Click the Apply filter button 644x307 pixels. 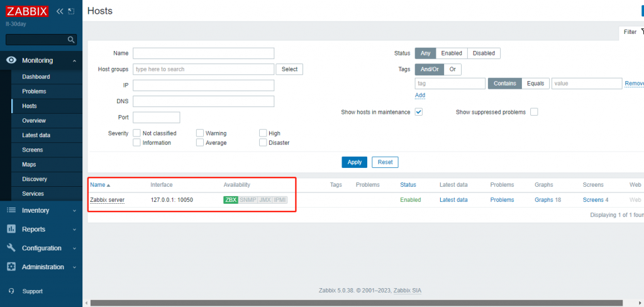point(355,162)
